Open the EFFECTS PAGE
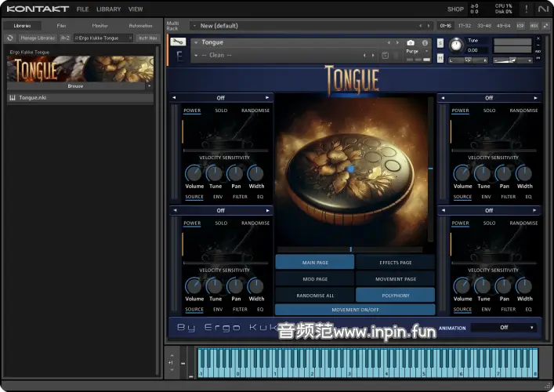The width and height of the screenshot is (554, 392). 396,263
